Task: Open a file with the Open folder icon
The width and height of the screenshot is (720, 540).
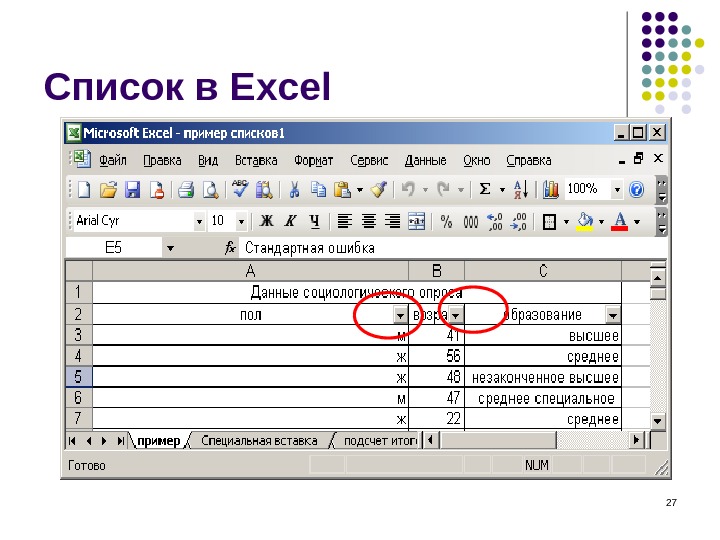Action: coord(108,189)
